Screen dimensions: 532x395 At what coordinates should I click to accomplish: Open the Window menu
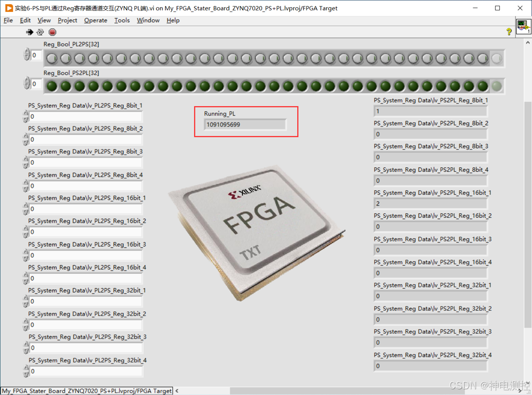(x=148, y=20)
